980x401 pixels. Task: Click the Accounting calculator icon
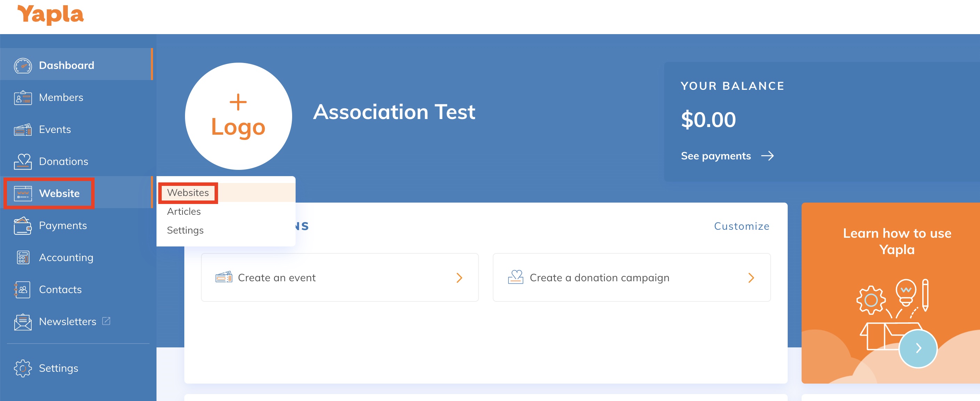23,258
